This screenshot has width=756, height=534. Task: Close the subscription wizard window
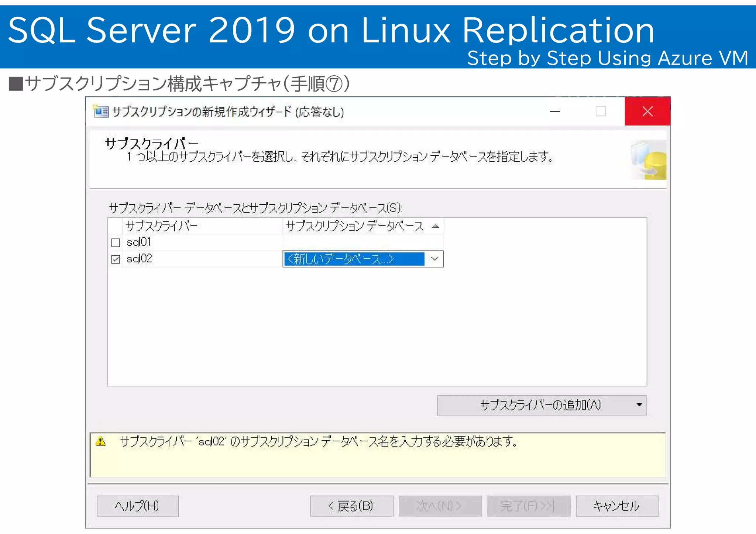647,111
